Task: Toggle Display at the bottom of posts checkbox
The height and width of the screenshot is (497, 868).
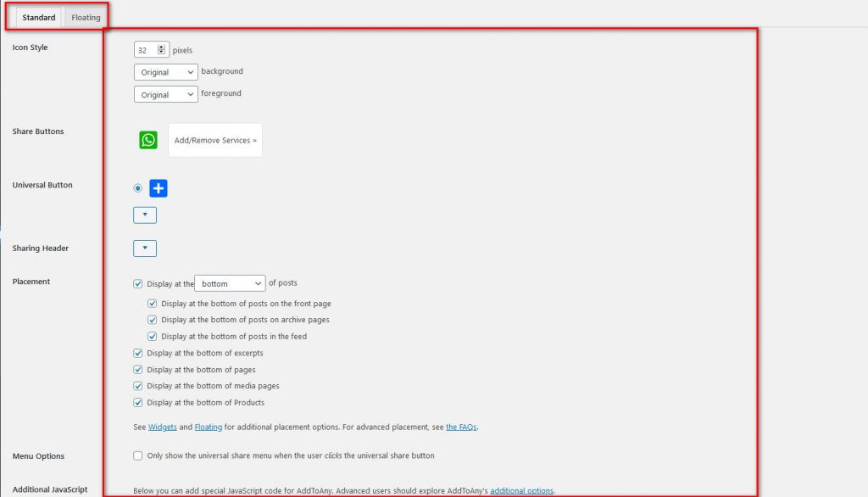Action: pyautogui.click(x=138, y=283)
